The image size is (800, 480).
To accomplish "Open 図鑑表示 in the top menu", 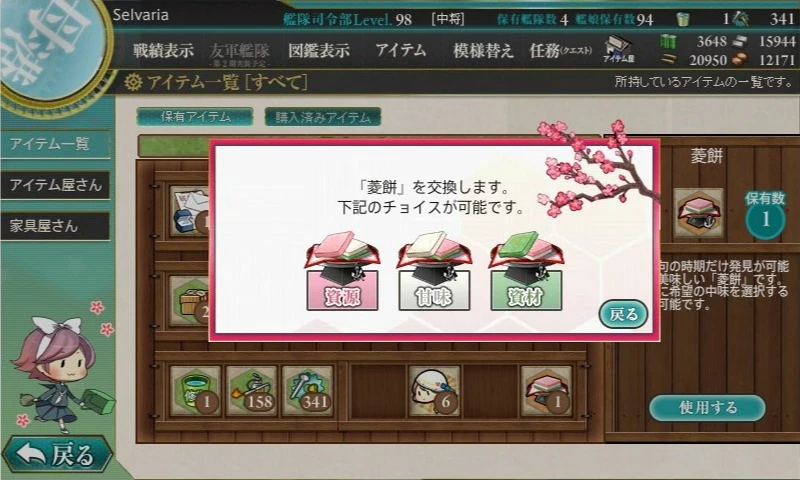I will coord(319,50).
